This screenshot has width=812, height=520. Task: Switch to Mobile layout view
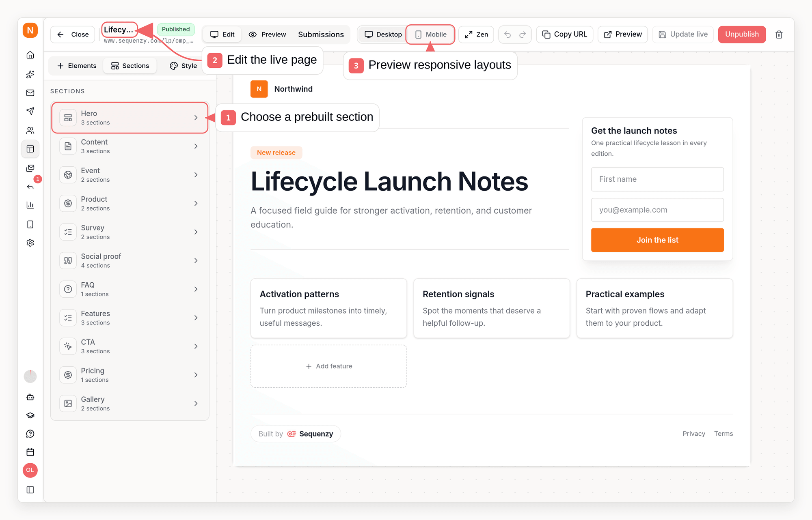430,34
